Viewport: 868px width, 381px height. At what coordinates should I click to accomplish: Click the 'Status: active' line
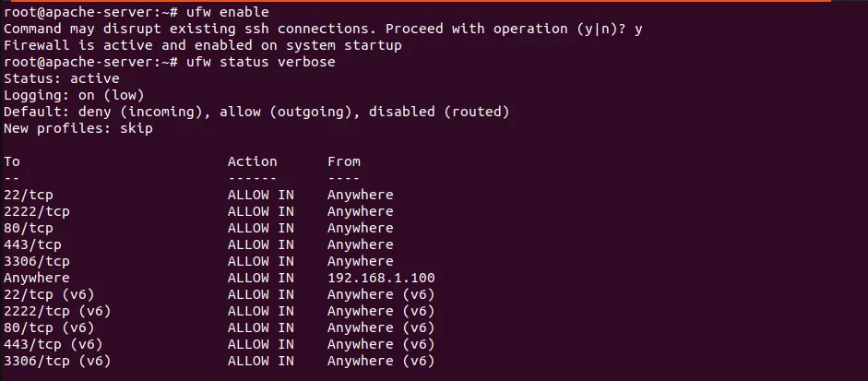point(61,78)
